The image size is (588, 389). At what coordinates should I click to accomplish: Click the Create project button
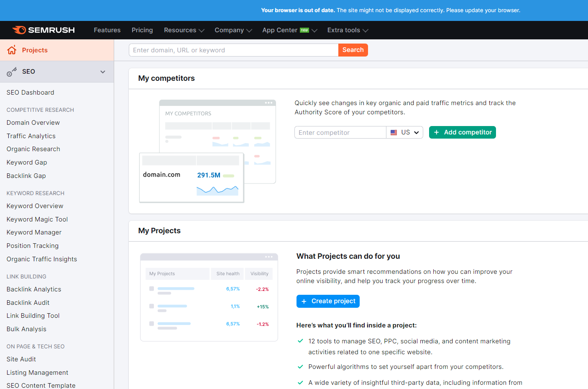coord(328,301)
